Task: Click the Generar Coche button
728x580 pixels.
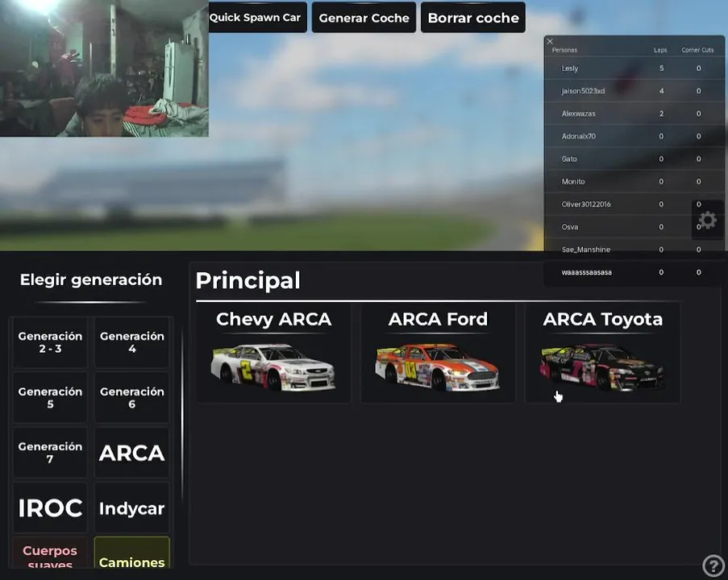Action: point(364,18)
